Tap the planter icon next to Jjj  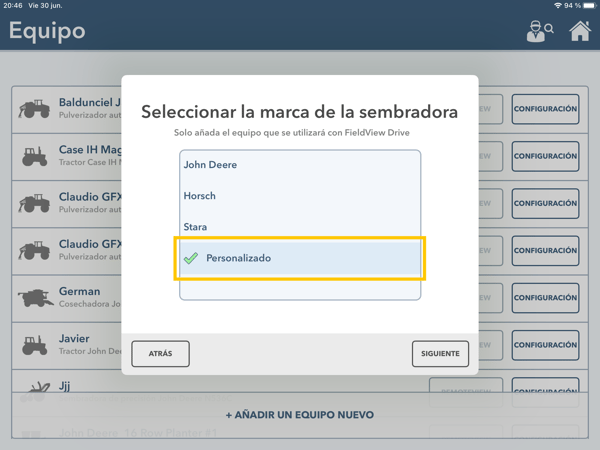coord(35,392)
